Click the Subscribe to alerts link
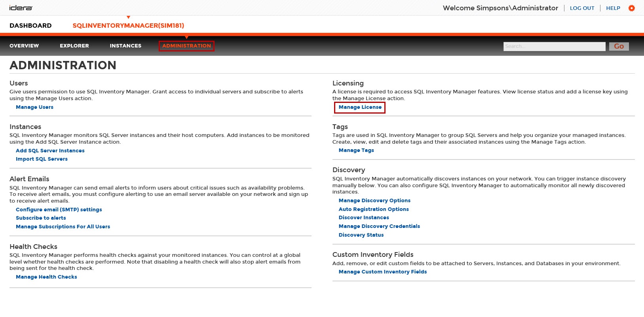Image resolution: width=644 pixels, height=317 pixels. [x=41, y=218]
